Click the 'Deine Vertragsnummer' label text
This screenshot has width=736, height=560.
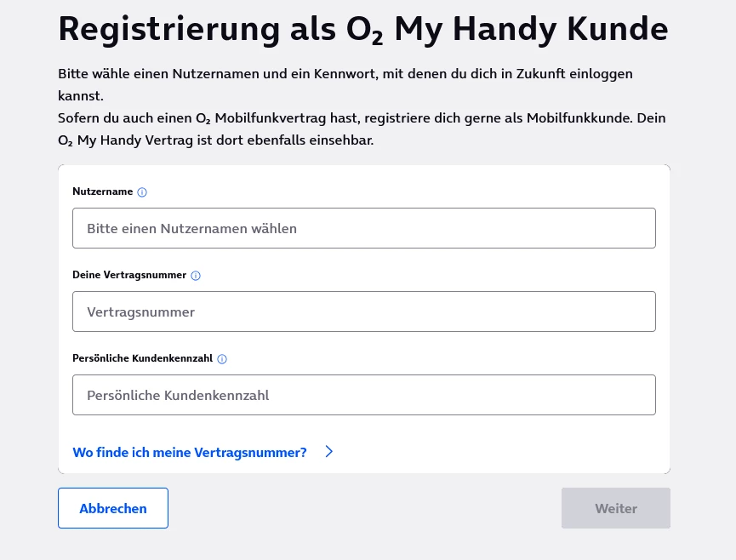(130, 276)
